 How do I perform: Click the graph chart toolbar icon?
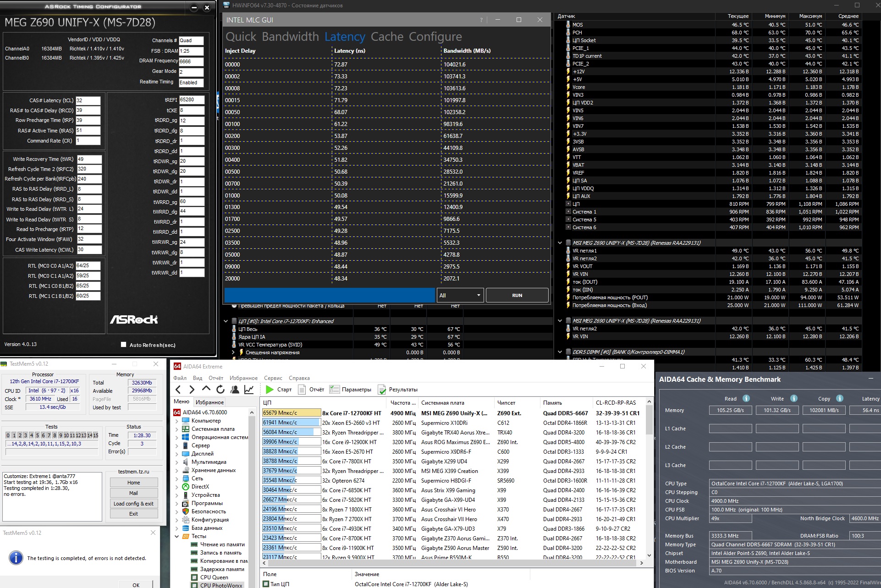click(249, 390)
